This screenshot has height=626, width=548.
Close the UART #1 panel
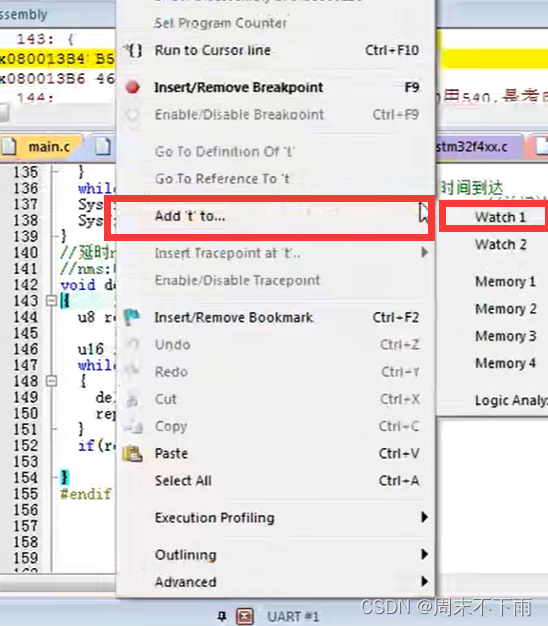pyautogui.click(x=245, y=616)
